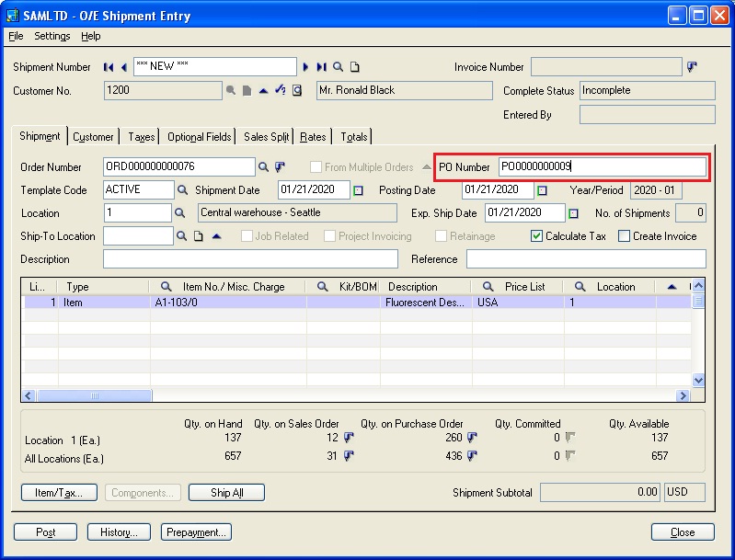Click drill-down for Qty. on Purchase Order 260

(x=472, y=439)
